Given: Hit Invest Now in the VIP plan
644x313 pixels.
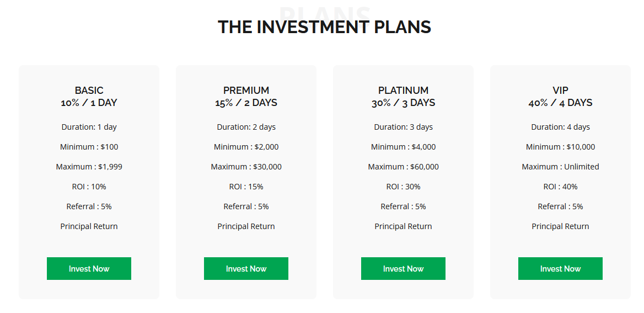Looking at the screenshot, I should click(560, 269).
